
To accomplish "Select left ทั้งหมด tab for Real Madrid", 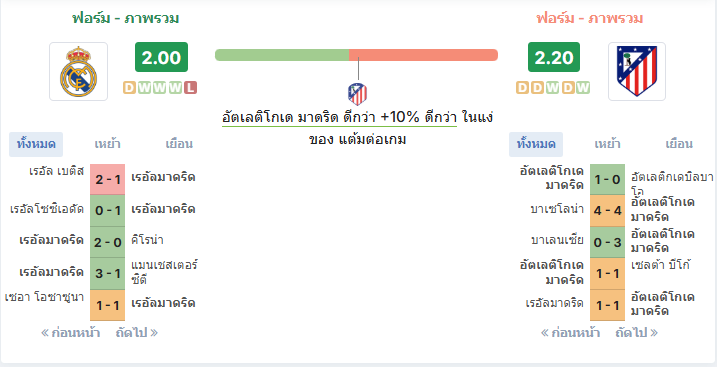I will pyautogui.click(x=36, y=144).
